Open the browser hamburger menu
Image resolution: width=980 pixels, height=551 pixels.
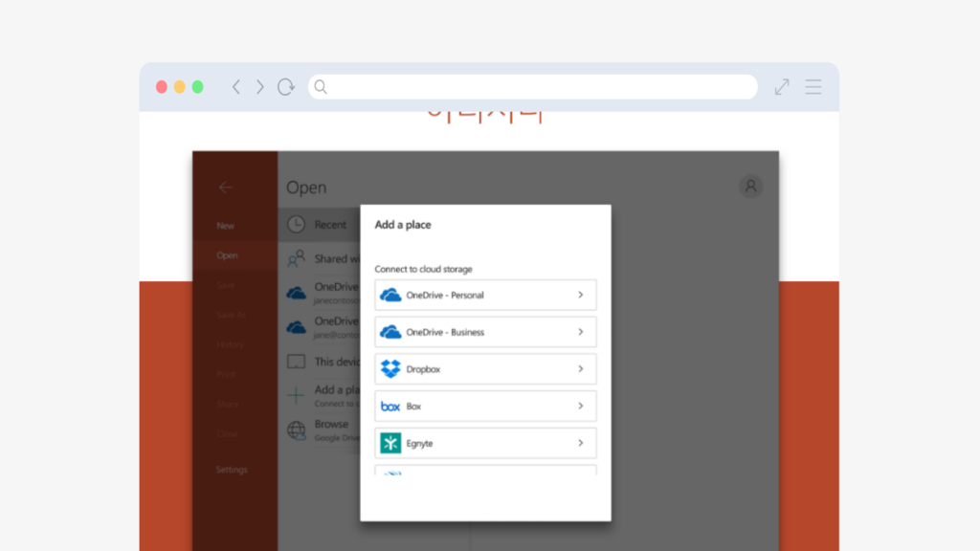(813, 87)
